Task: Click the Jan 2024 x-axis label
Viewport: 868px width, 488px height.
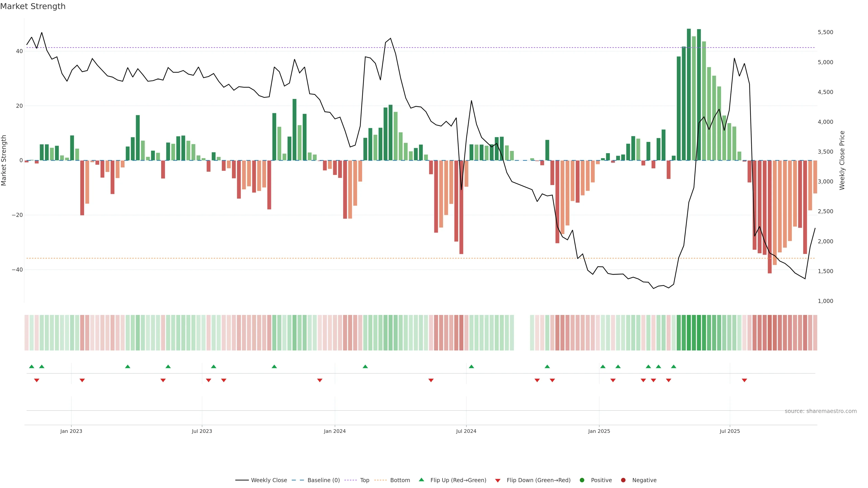Action: [x=335, y=431]
